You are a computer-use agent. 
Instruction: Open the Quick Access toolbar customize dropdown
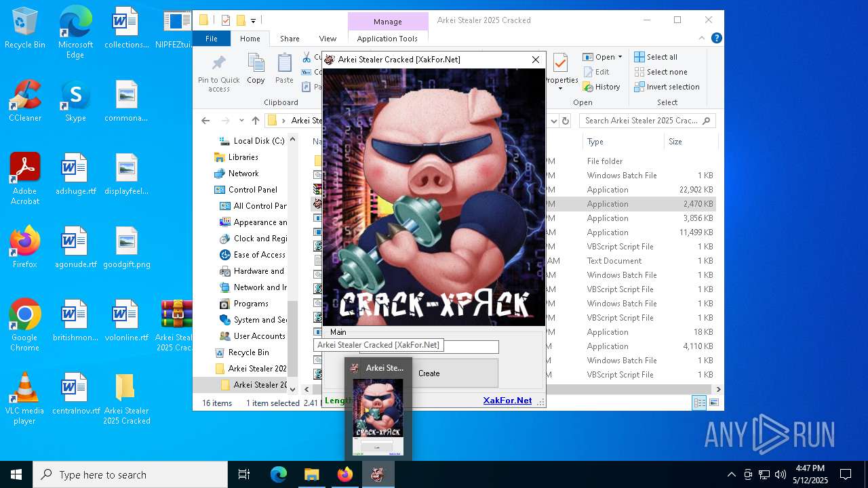[x=253, y=20]
